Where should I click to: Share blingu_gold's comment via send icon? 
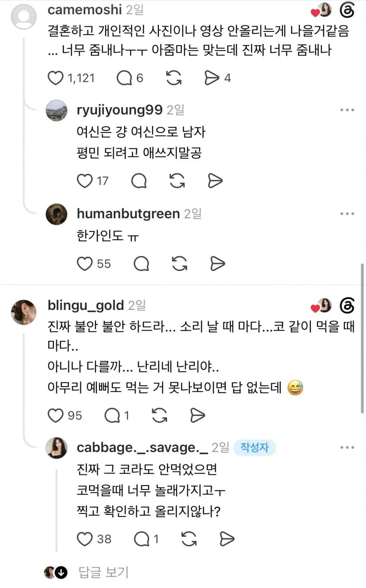point(197,415)
